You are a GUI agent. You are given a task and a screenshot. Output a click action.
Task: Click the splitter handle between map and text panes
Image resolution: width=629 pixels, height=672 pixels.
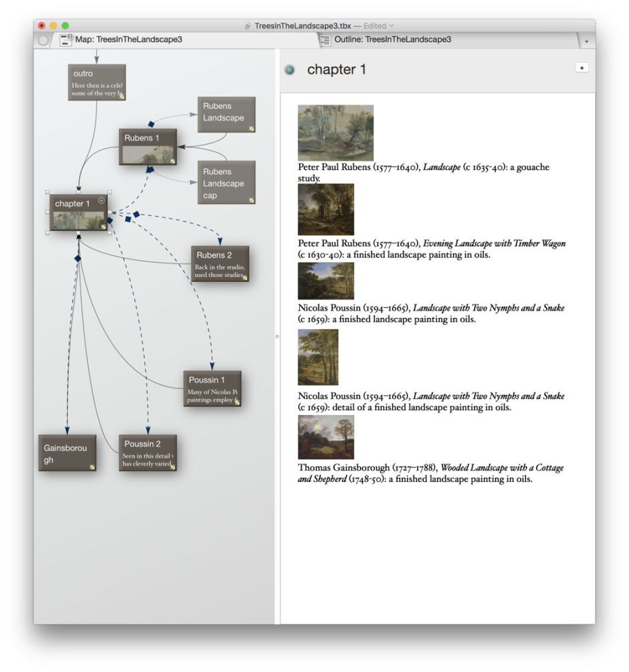pyautogui.click(x=277, y=337)
